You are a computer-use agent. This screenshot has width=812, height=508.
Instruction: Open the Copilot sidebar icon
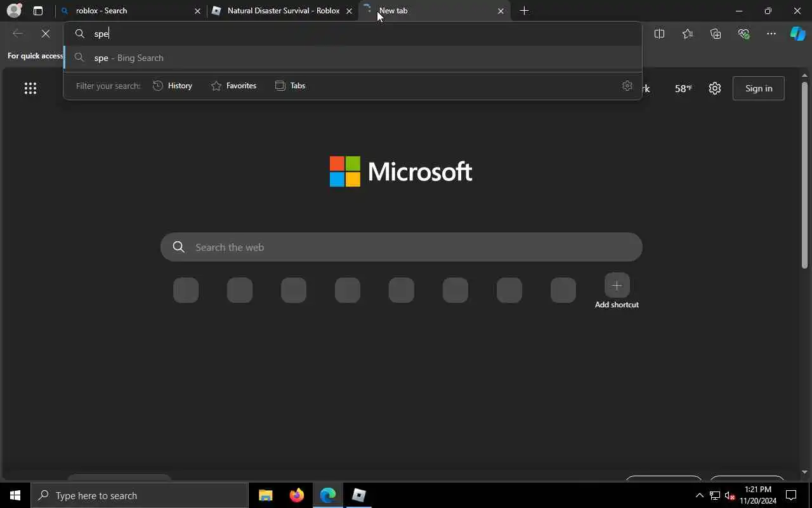[x=798, y=34]
